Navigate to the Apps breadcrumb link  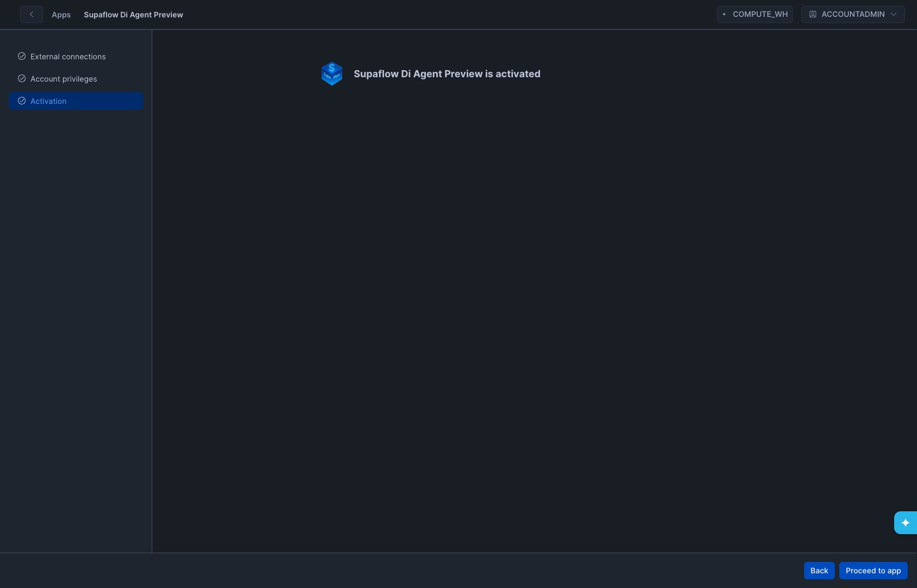click(61, 15)
